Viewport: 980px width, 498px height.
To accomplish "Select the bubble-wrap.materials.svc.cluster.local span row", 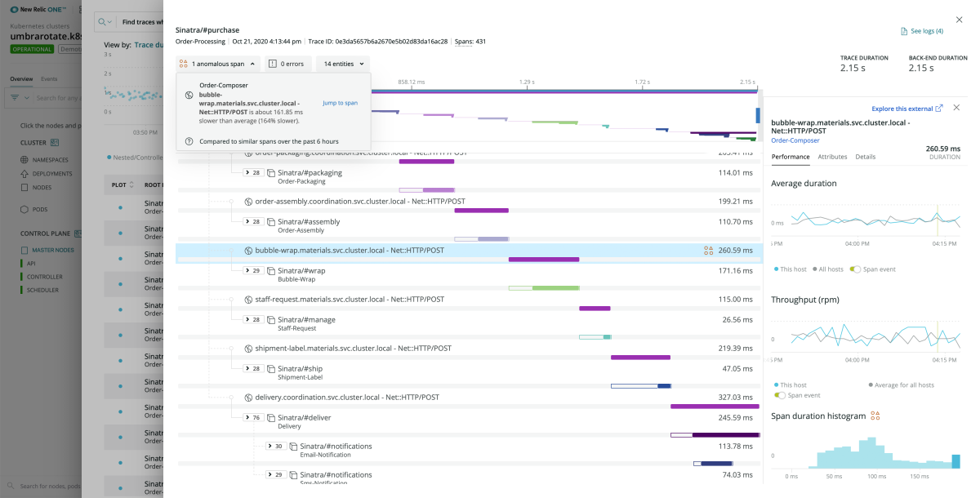I will coord(470,253).
